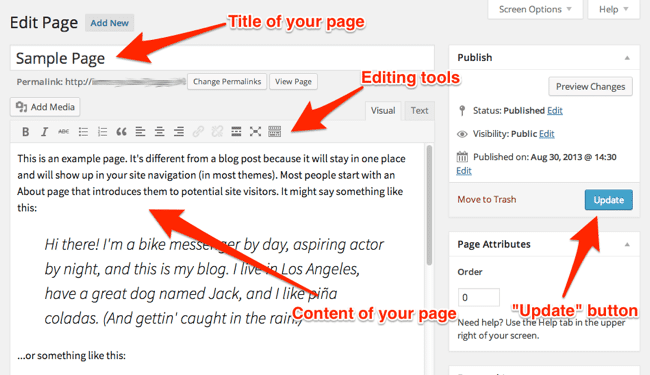Open the Screen Options dropdown
This screenshot has height=375, width=650.
coord(535,9)
